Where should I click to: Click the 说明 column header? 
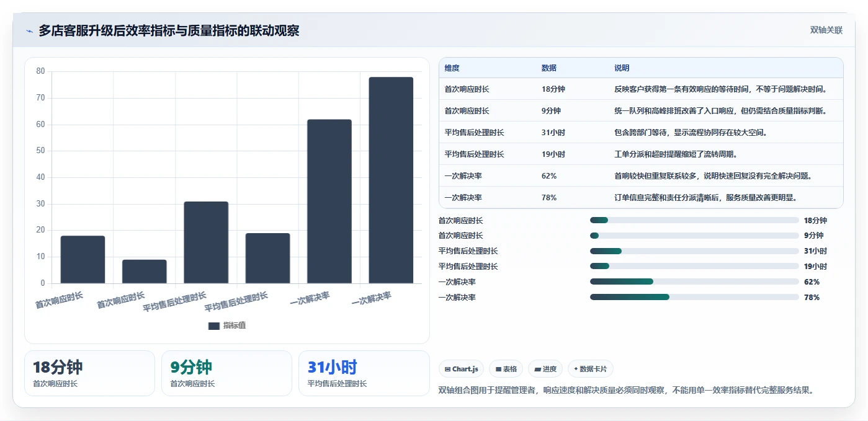(x=622, y=68)
